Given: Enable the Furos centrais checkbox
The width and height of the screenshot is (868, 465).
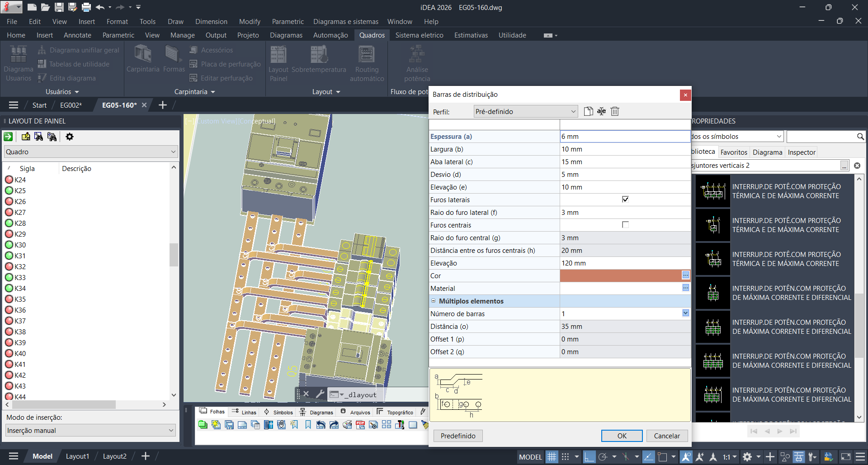Looking at the screenshot, I should point(625,225).
